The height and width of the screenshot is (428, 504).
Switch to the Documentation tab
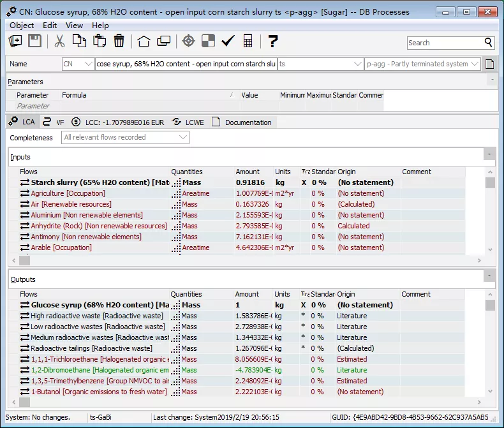click(242, 122)
